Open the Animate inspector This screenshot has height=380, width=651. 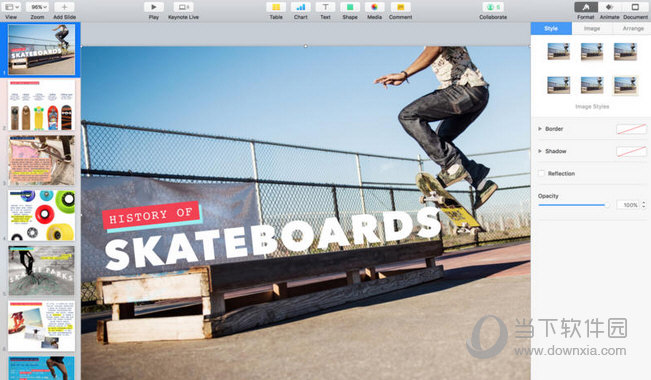point(609,7)
